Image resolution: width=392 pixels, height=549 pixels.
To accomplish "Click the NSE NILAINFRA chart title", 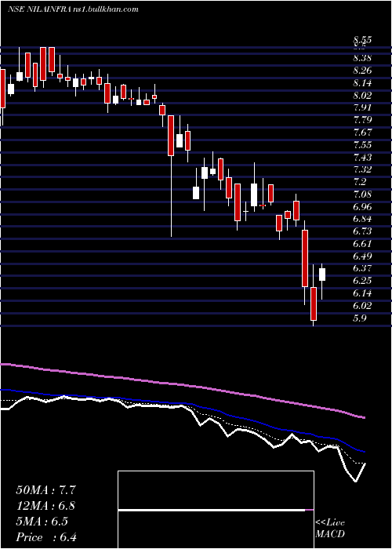I will [73, 9].
